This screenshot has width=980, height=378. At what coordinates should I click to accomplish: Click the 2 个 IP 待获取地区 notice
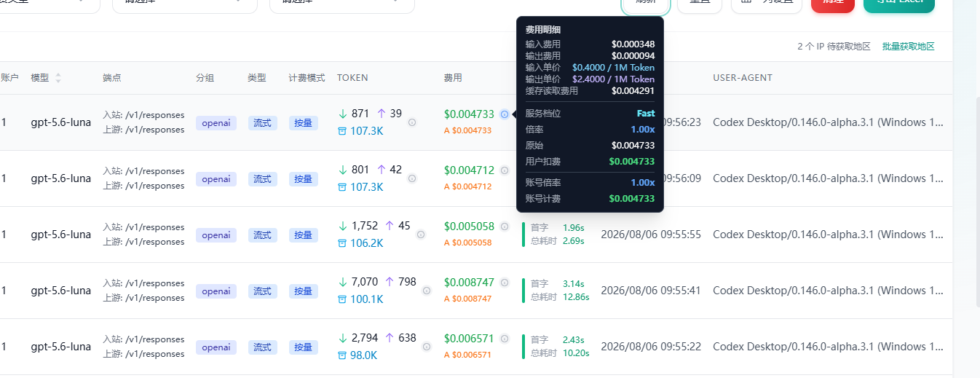click(x=834, y=47)
